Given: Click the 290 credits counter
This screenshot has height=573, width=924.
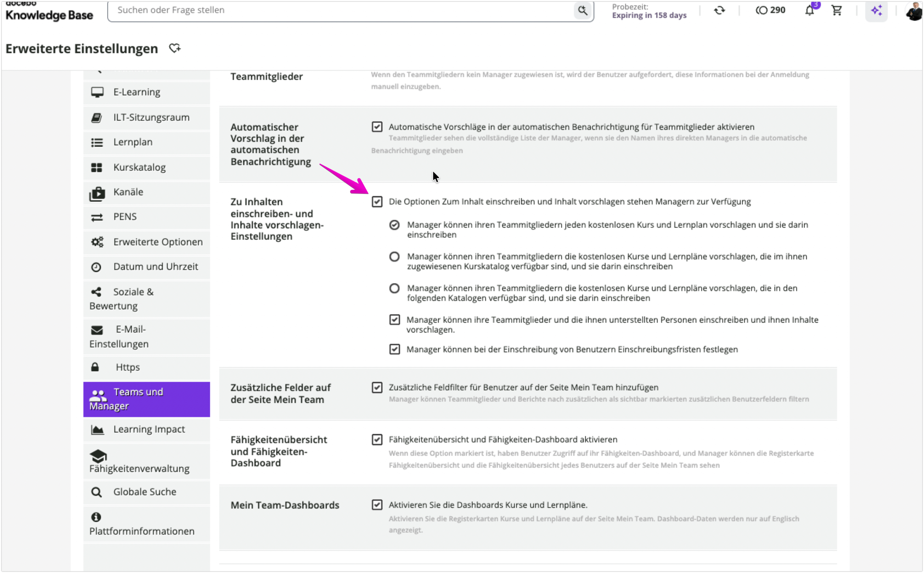Looking at the screenshot, I should (770, 10).
